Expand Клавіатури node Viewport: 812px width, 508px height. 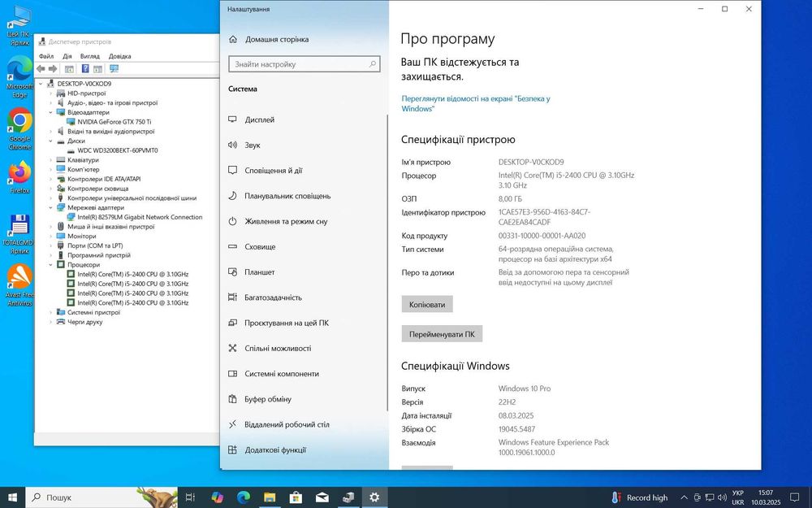50,160
